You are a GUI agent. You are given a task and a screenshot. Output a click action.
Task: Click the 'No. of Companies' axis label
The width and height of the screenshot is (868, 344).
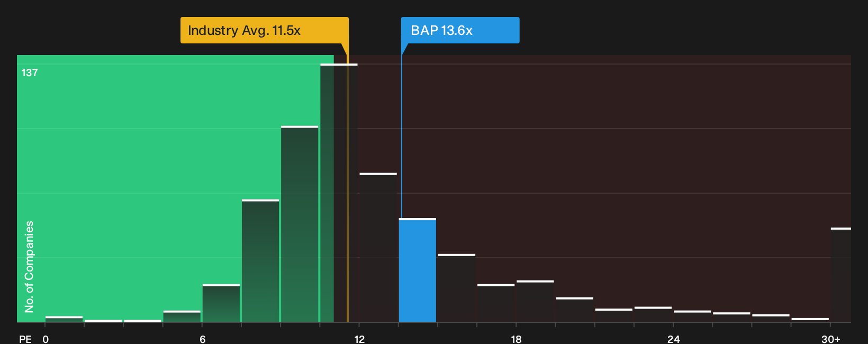click(x=29, y=267)
